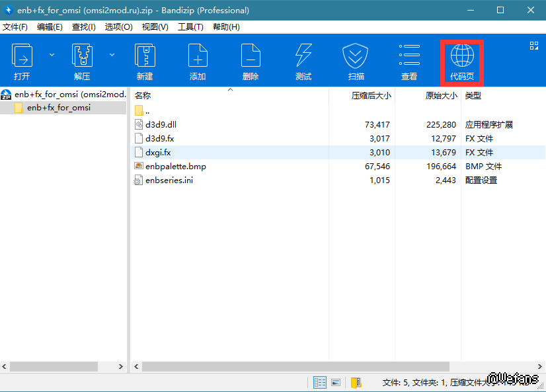Click the 扫描 (Scan) shield icon
This screenshot has height=392, width=546.
pyautogui.click(x=356, y=61)
